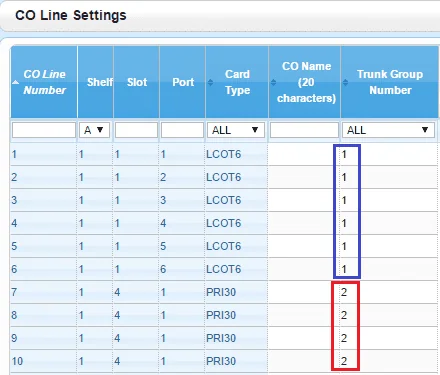
Task: Click the Trunk Group Number sort arrows
Action: point(345,82)
